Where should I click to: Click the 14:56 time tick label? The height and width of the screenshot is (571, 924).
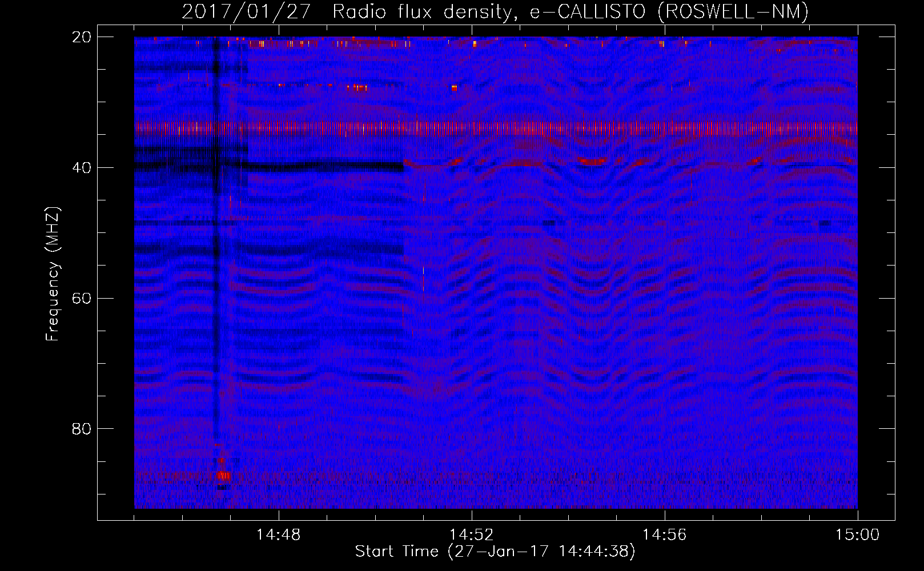[665, 535]
